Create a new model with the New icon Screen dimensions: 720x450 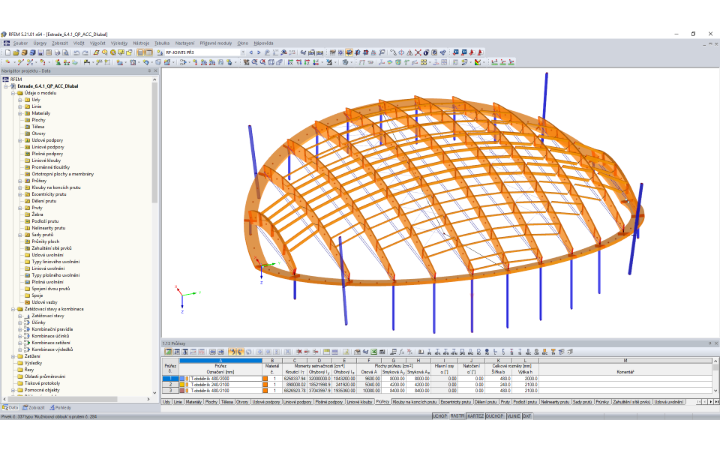(8, 52)
